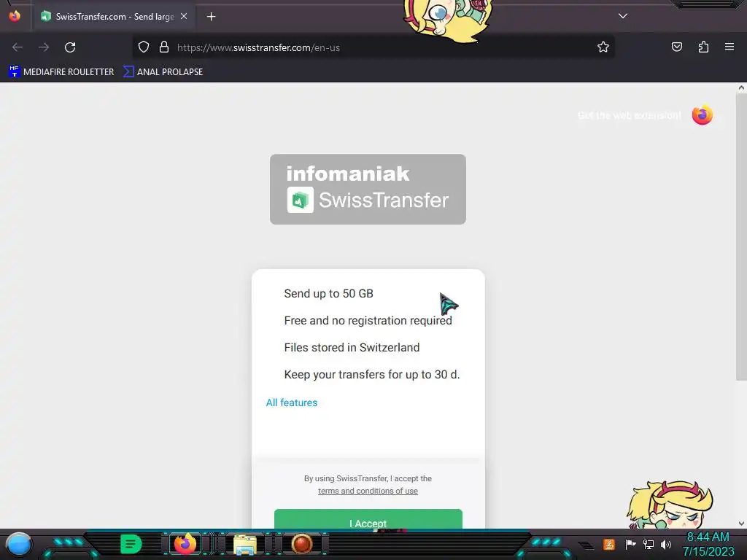Open the Java tray icon
Viewport: 747px width, 560px height.
click(x=609, y=544)
